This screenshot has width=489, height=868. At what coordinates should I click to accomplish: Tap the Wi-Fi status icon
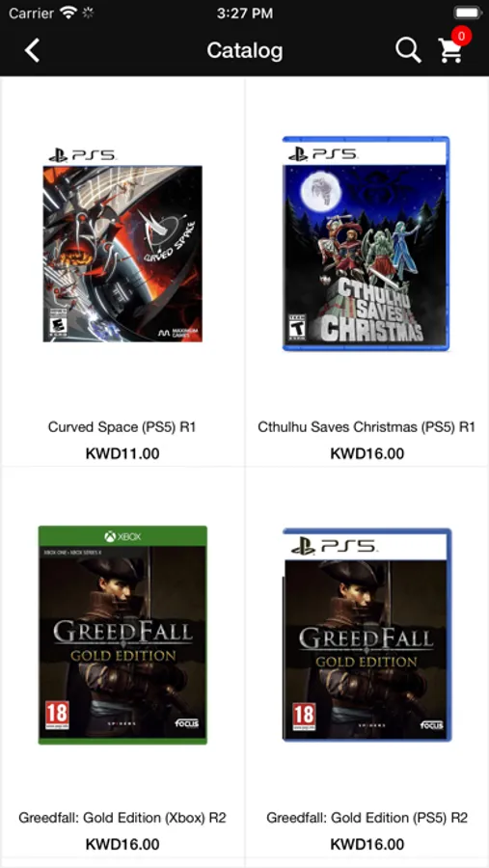click(x=68, y=13)
